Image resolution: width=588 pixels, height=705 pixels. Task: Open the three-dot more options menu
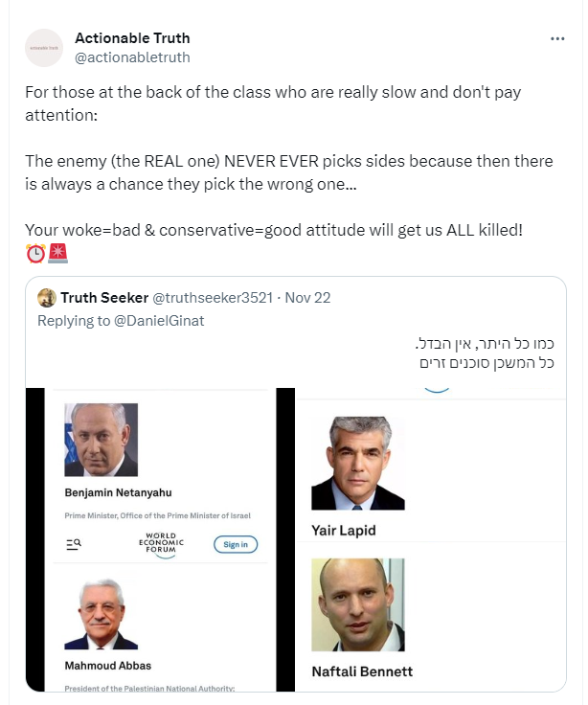[557, 39]
